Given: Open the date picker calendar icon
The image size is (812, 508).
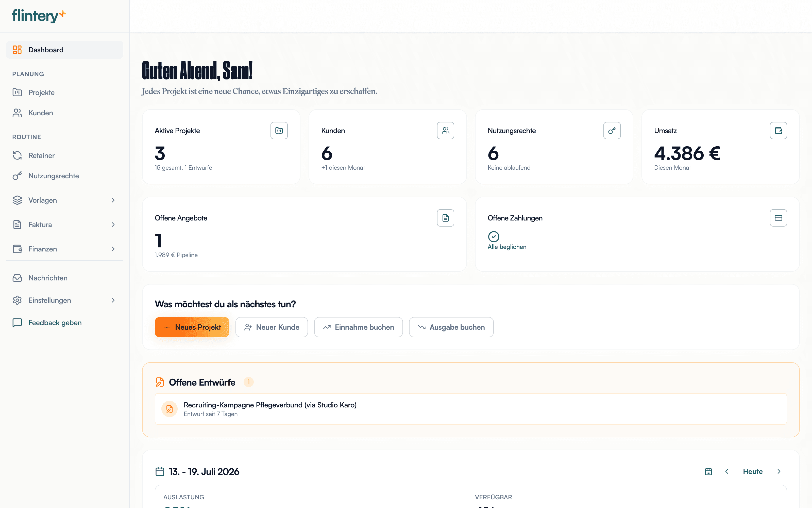Looking at the screenshot, I should pos(708,471).
